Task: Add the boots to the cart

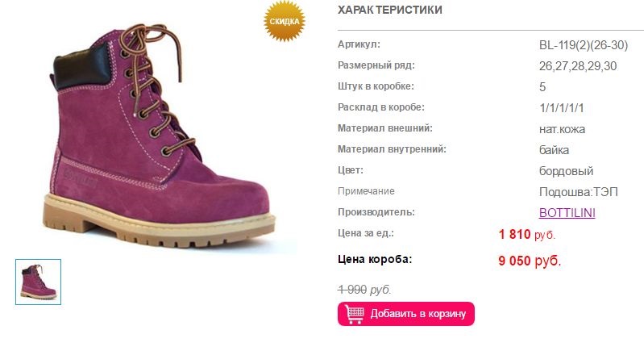Action: pyautogui.click(x=405, y=314)
